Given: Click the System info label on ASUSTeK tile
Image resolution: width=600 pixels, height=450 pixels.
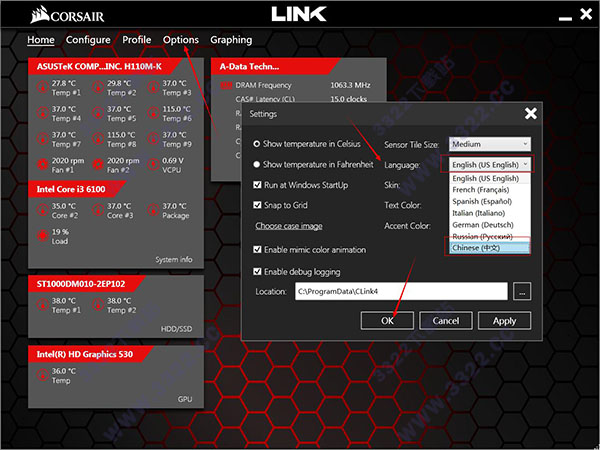Looking at the screenshot, I should pos(174,259).
